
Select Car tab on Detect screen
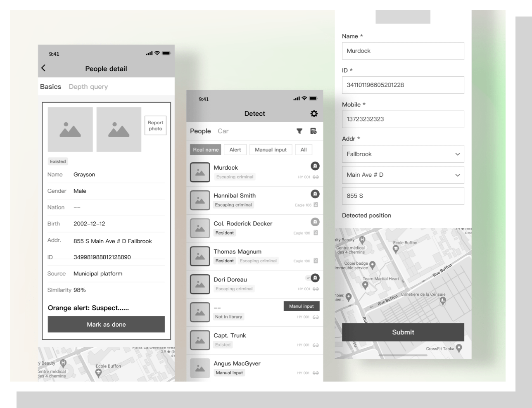point(223,131)
